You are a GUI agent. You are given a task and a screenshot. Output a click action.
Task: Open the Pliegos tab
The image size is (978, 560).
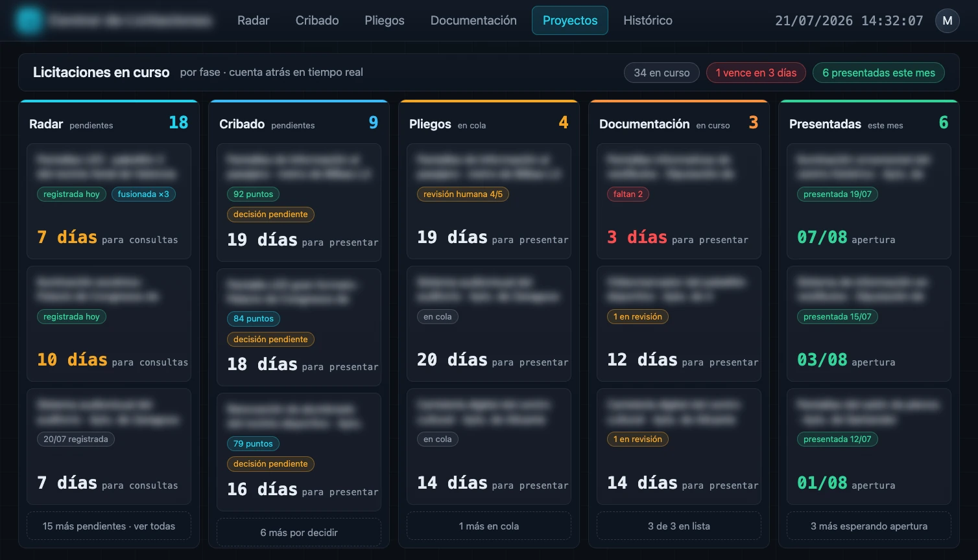pyautogui.click(x=385, y=21)
